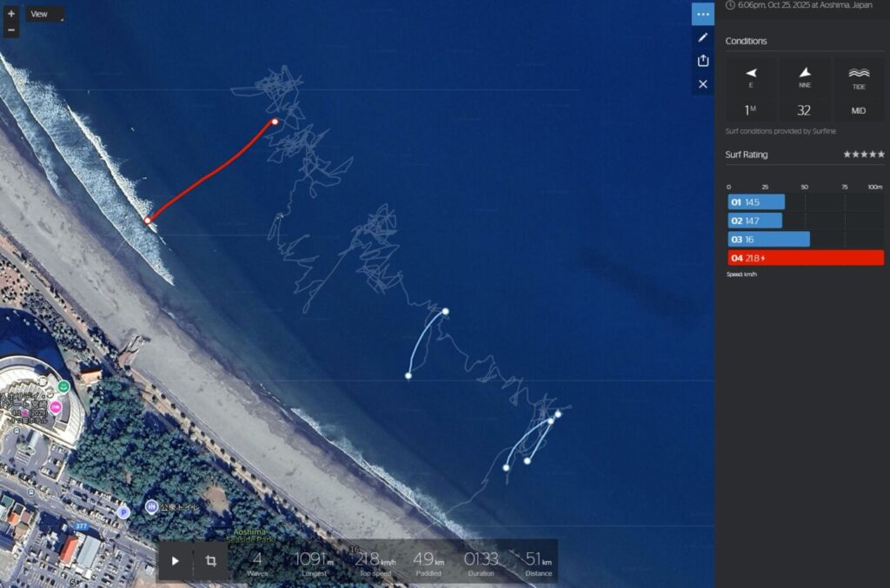Zoom out of the map
The image size is (890, 588).
(11, 30)
